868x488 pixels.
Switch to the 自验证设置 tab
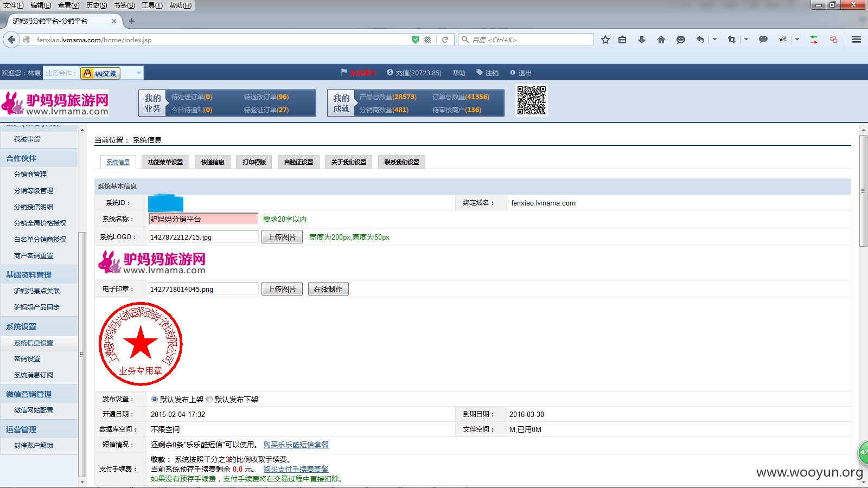click(x=298, y=162)
